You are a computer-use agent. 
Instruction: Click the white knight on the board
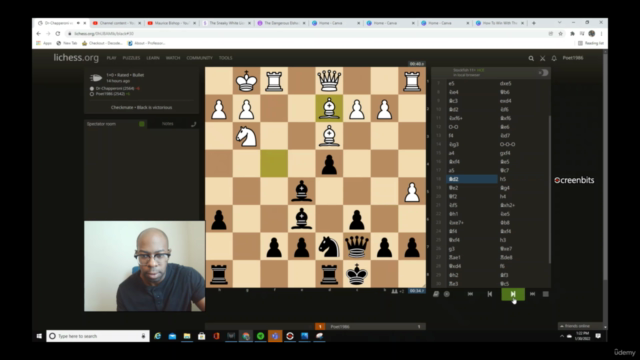(x=246, y=136)
